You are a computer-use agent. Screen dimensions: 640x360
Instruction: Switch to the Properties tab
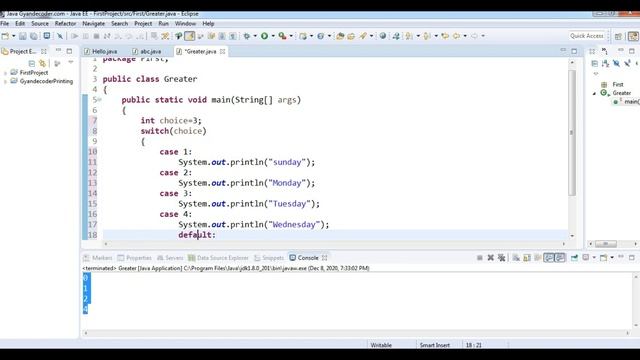tap(135, 258)
